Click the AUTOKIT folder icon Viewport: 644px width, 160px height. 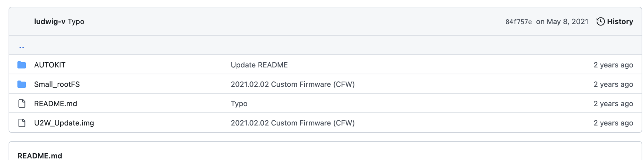(22, 65)
